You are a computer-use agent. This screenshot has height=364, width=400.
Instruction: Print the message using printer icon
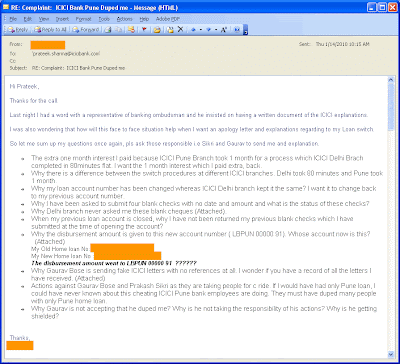click(x=108, y=30)
